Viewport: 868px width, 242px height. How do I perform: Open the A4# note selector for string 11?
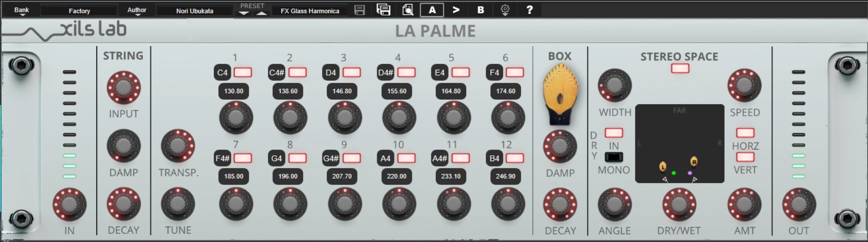coord(440,158)
